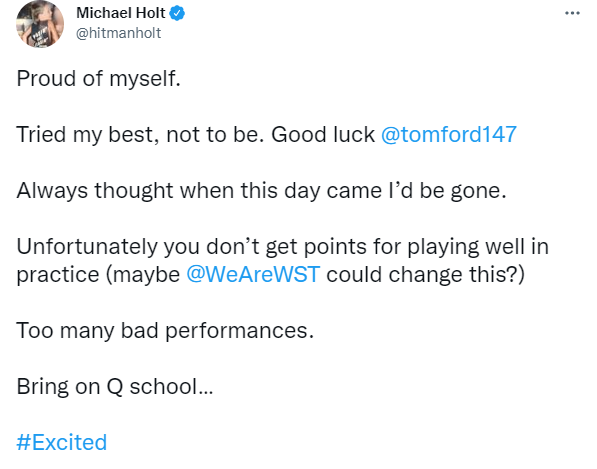Click the words "Good luck" before the mention
Image resolution: width=597 pixels, height=469 pixels.
[x=323, y=134]
